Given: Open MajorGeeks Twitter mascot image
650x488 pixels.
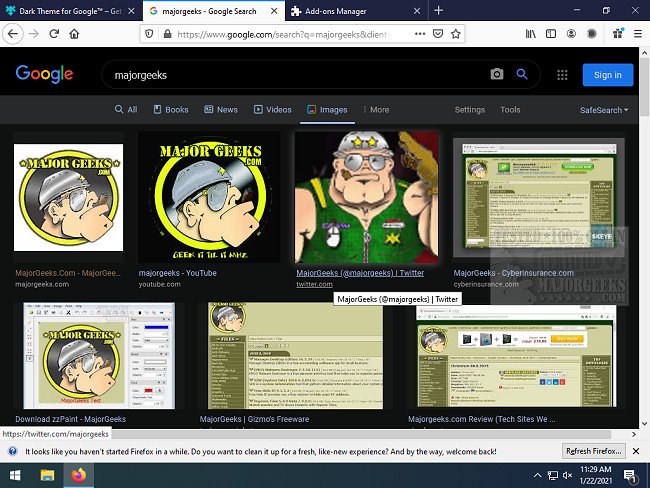Looking at the screenshot, I should pos(366,197).
